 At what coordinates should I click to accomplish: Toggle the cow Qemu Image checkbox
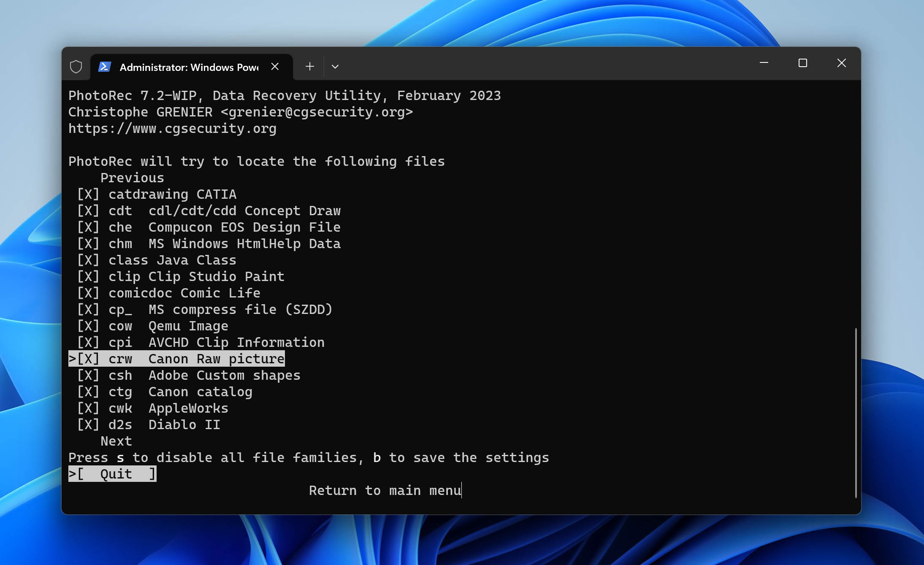pyautogui.click(x=88, y=326)
